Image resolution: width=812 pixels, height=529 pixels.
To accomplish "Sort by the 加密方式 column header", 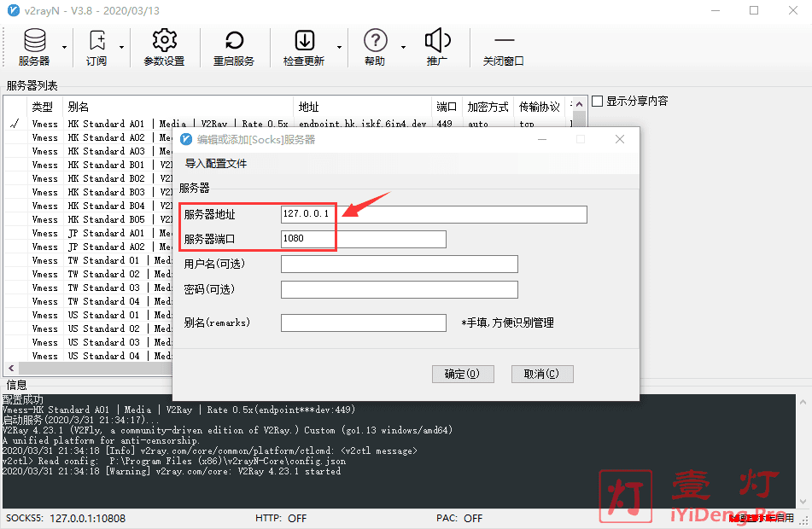I will [x=488, y=107].
